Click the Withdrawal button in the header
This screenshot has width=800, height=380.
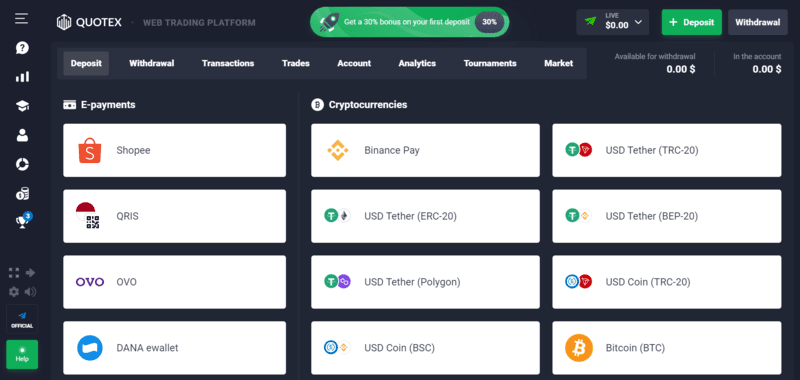[x=758, y=22]
